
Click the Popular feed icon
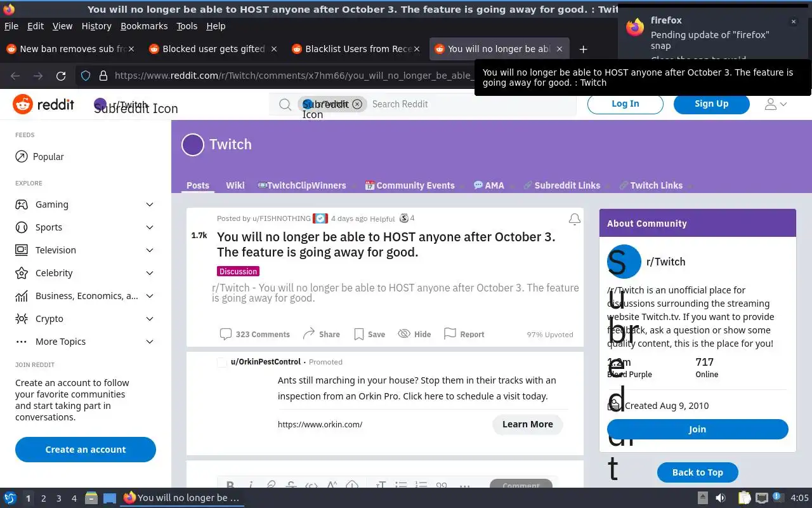(x=22, y=156)
